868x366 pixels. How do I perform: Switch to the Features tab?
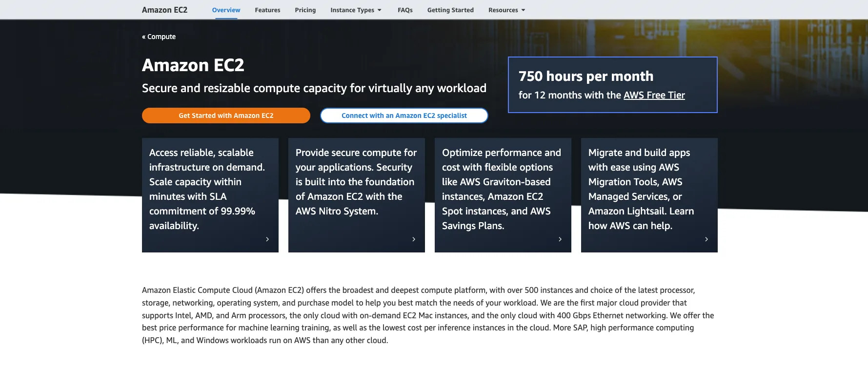[267, 10]
